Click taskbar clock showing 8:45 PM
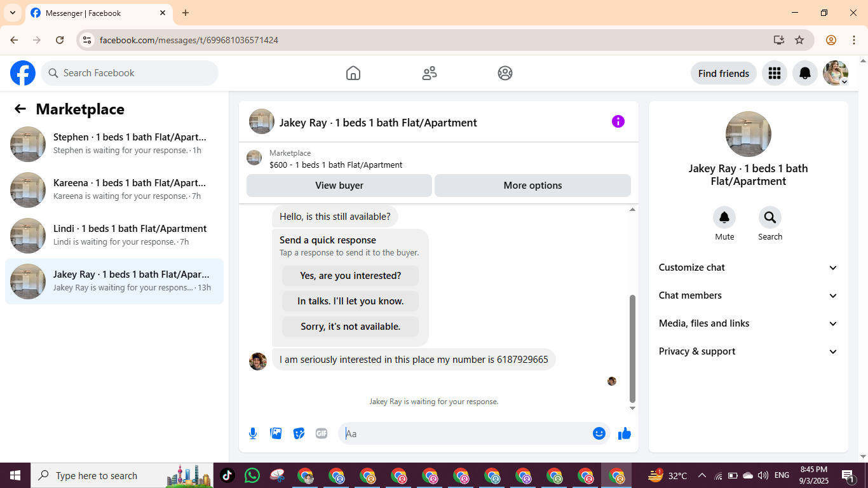The width and height of the screenshot is (868, 488). coord(813,475)
